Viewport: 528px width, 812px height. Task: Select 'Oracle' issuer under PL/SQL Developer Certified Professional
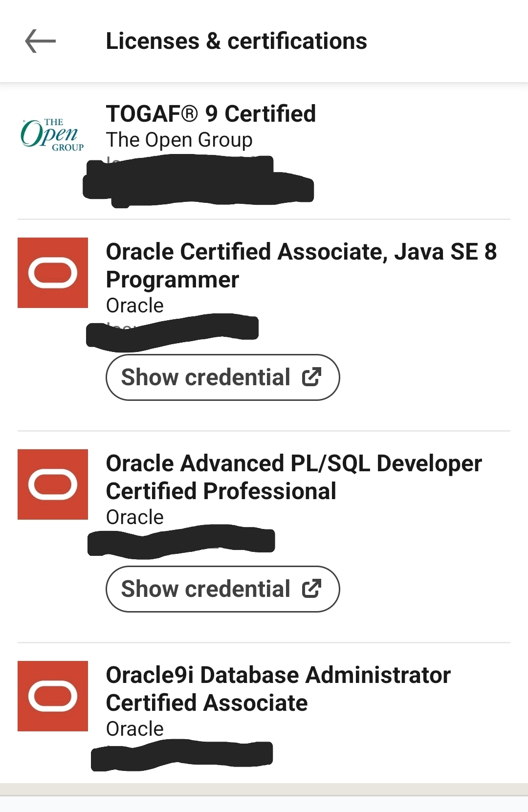pos(135,517)
